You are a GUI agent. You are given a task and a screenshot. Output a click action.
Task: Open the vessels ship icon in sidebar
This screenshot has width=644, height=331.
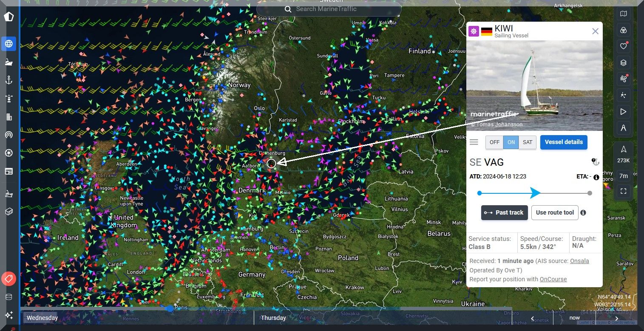click(9, 62)
